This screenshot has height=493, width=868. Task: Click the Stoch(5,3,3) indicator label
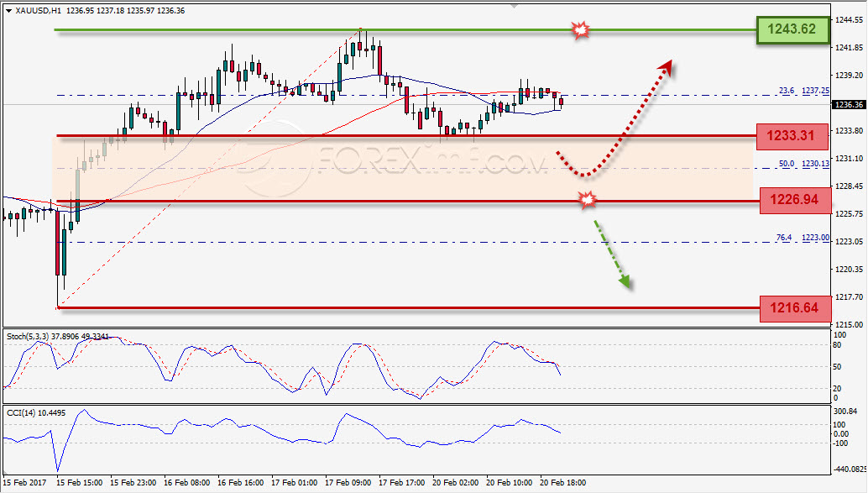(58, 337)
